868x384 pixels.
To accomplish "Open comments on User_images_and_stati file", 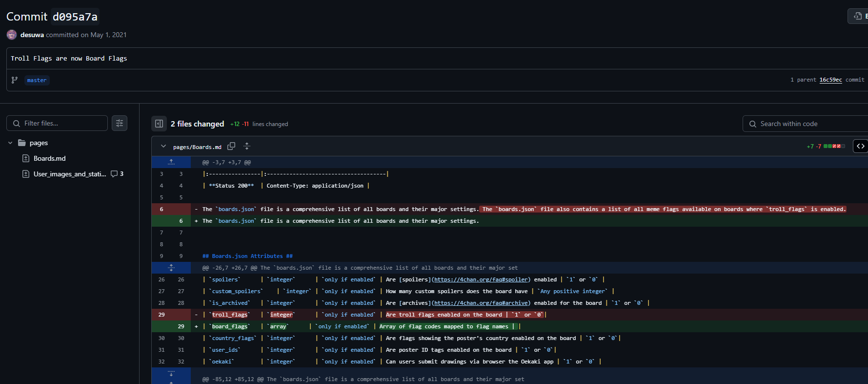I will tap(117, 174).
